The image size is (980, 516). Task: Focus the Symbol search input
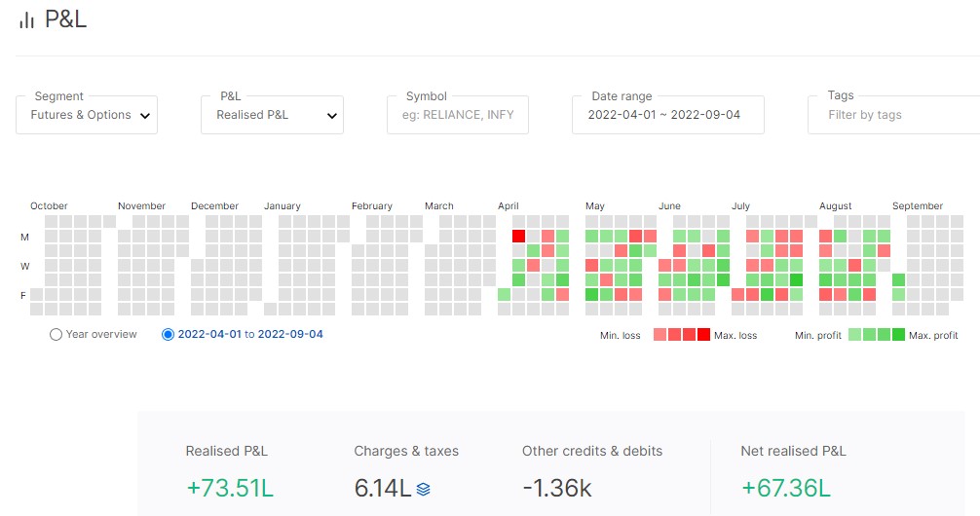pos(457,115)
